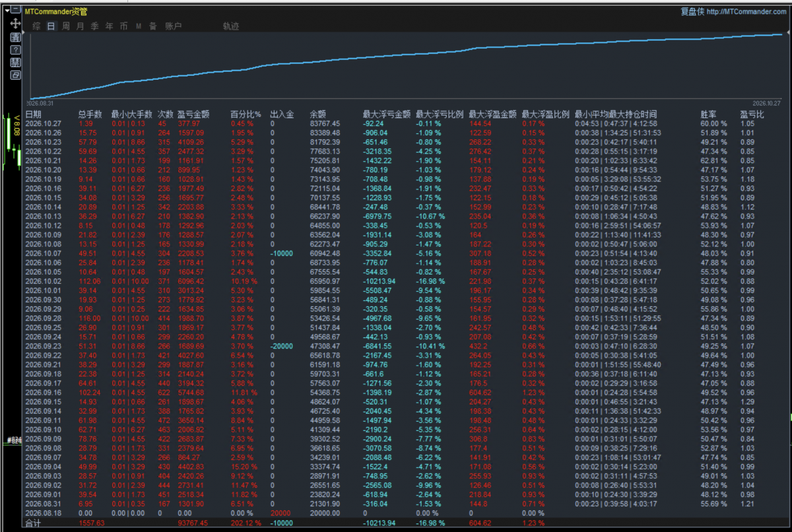
Task: Open the http://MTCommander.com link
Action: tap(746, 11)
